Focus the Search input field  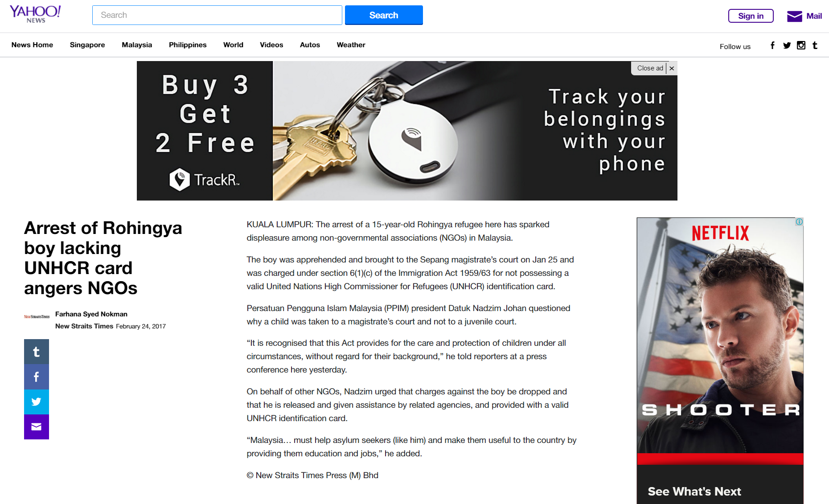(217, 15)
